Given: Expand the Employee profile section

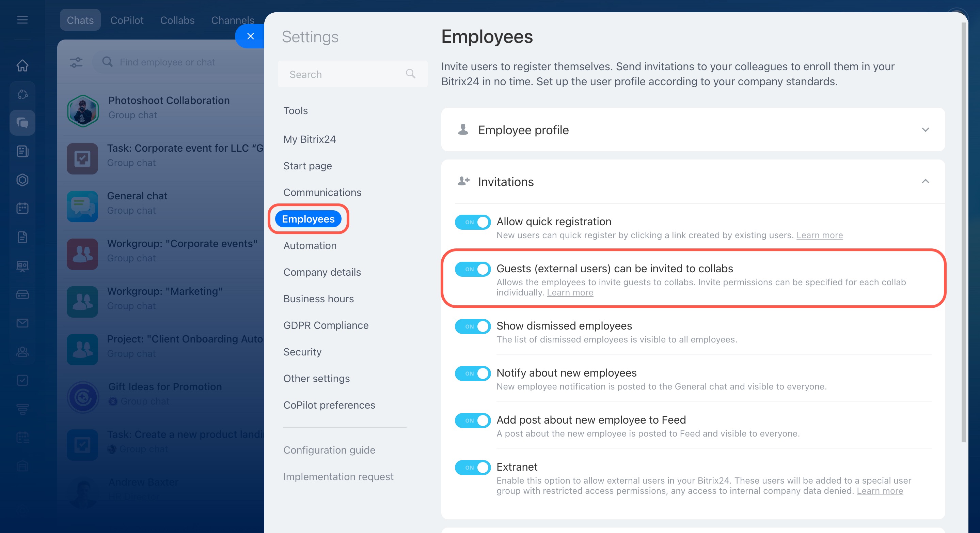Looking at the screenshot, I should point(925,130).
